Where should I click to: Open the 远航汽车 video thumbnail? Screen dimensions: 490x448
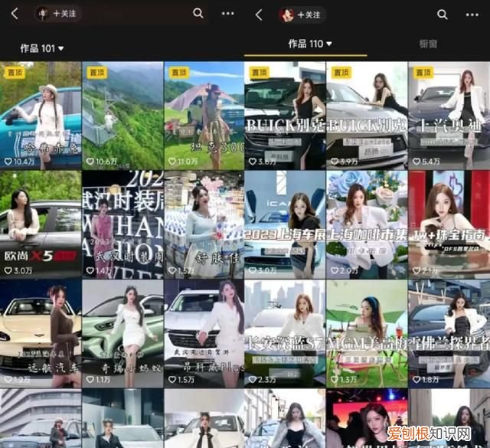tap(41, 334)
